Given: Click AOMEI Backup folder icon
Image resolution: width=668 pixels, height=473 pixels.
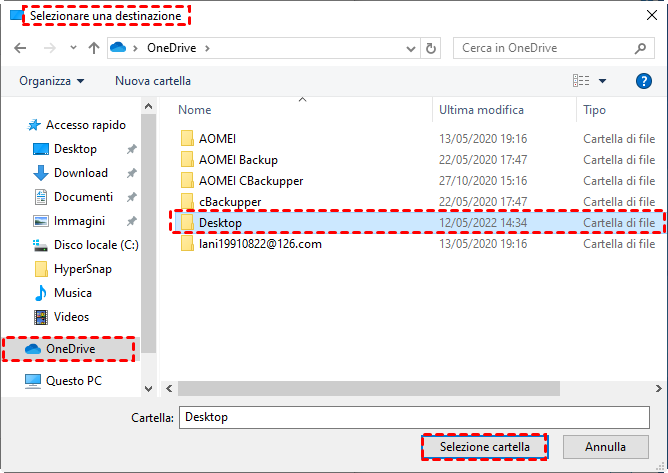Looking at the screenshot, I should [187, 159].
